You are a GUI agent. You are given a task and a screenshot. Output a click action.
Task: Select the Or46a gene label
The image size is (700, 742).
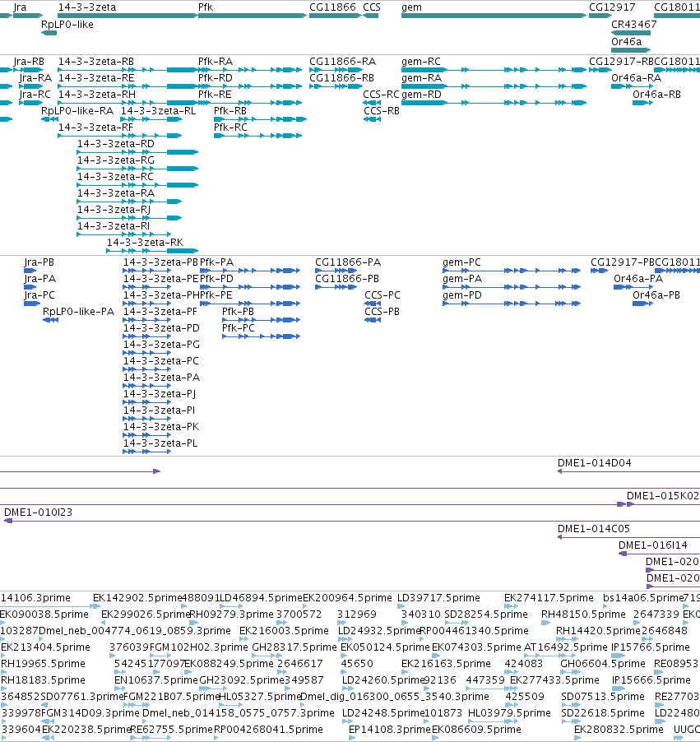point(626,41)
